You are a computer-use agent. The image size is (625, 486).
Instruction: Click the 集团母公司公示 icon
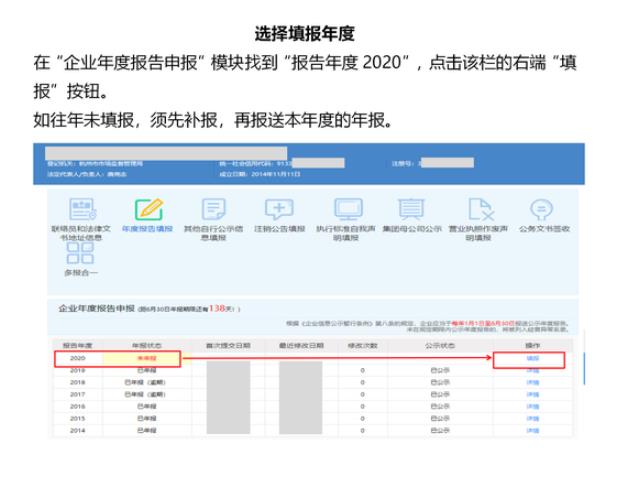(412, 209)
